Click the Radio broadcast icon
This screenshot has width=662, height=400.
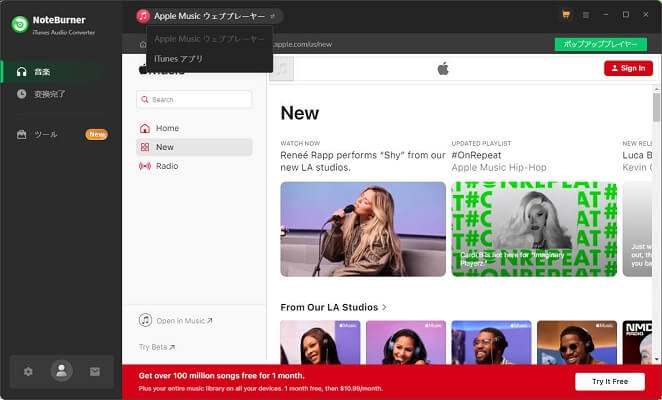coord(145,166)
